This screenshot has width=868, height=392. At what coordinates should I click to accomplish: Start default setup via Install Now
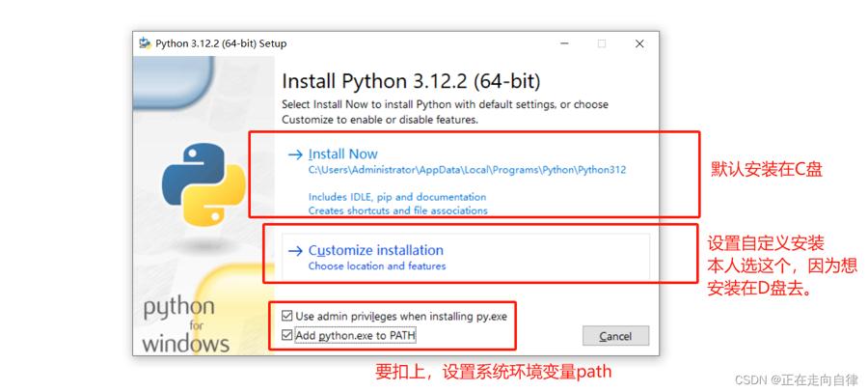tap(343, 154)
